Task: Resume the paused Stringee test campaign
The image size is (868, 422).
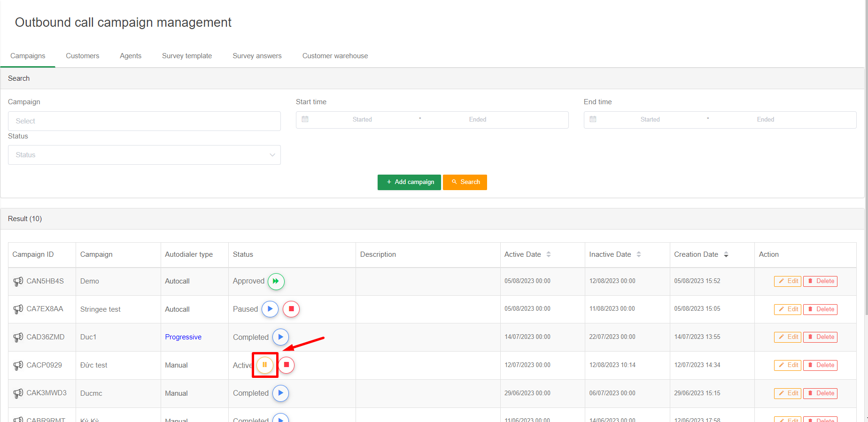Action: 270,309
